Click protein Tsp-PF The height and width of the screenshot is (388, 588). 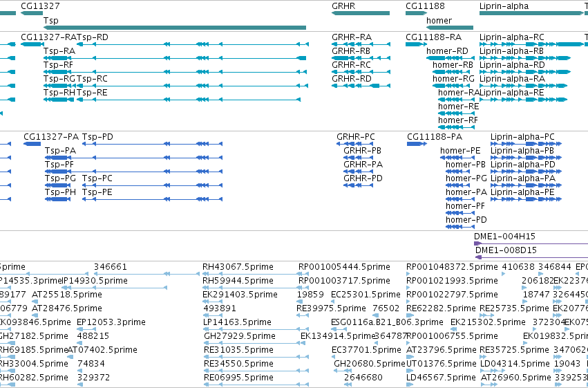(x=59, y=165)
